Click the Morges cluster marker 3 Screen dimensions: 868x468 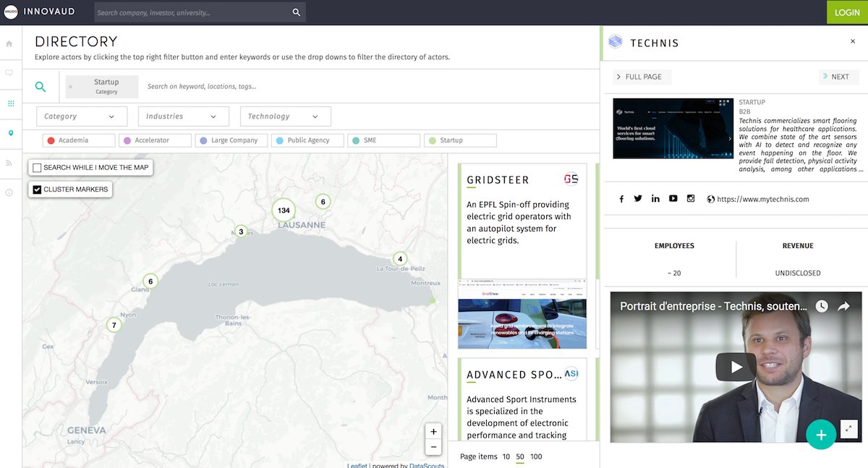pos(241,231)
